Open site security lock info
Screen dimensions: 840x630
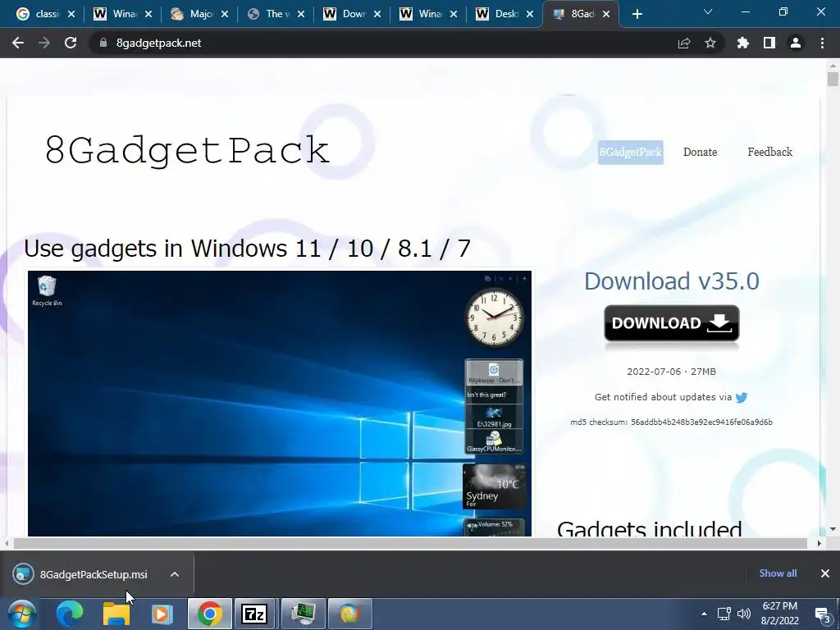tap(103, 43)
